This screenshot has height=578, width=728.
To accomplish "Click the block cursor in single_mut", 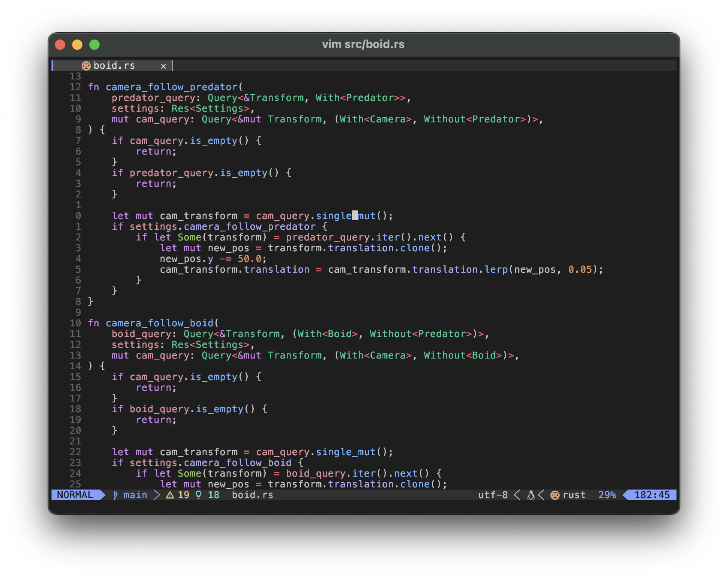I will [355, 216].
